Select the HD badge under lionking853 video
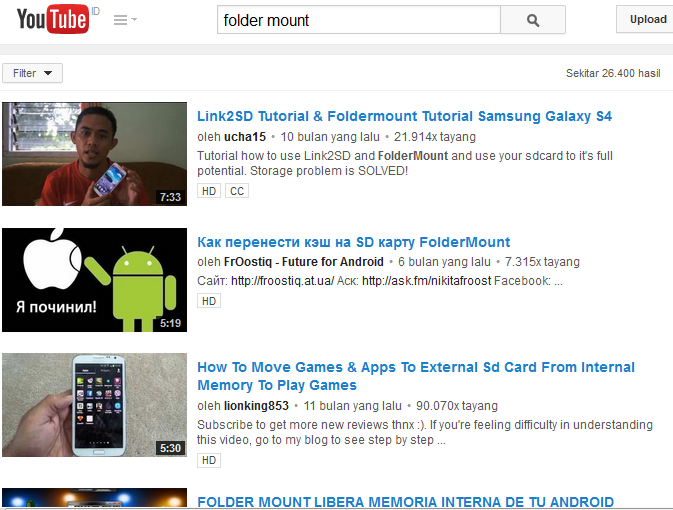 pos(209,460)
